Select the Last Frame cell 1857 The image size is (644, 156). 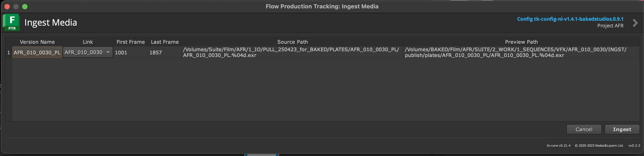(x=165, y=52)
